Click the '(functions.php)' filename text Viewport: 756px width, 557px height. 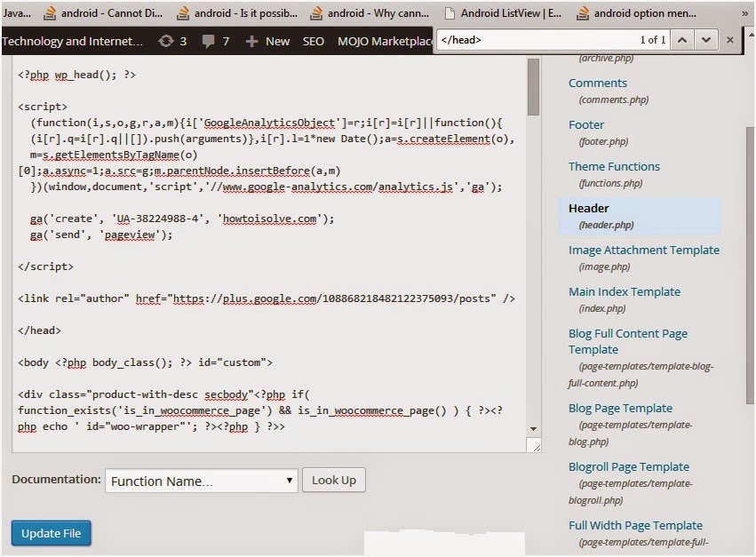610,183
